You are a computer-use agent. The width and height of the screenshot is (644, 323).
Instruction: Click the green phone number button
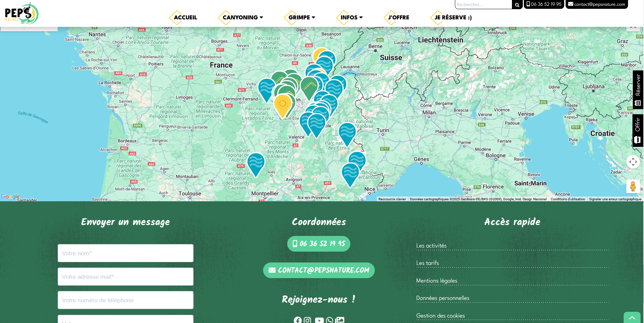click(x=318, y=244)
